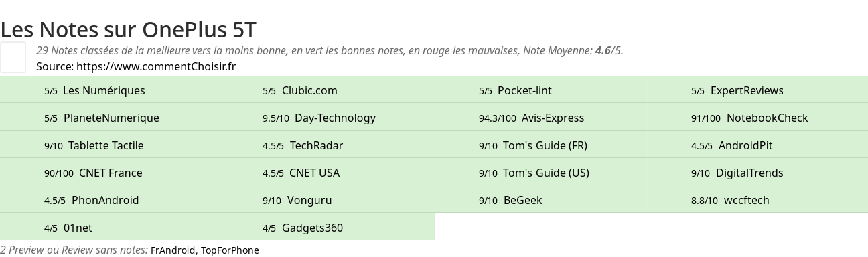Open the commentChoisir.fr source link
868x257 pixels.
point(156,66)
